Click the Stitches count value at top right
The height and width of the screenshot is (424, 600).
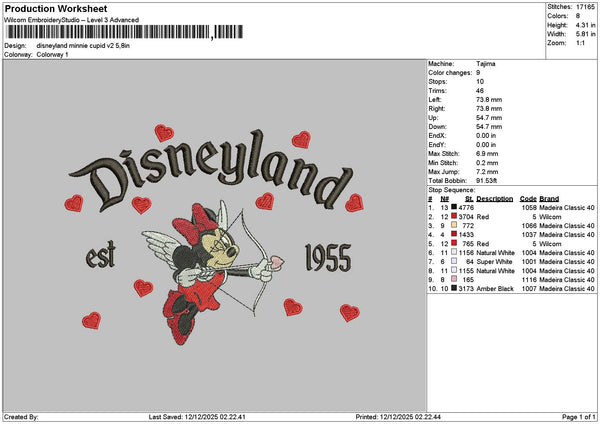pos(585,6)
